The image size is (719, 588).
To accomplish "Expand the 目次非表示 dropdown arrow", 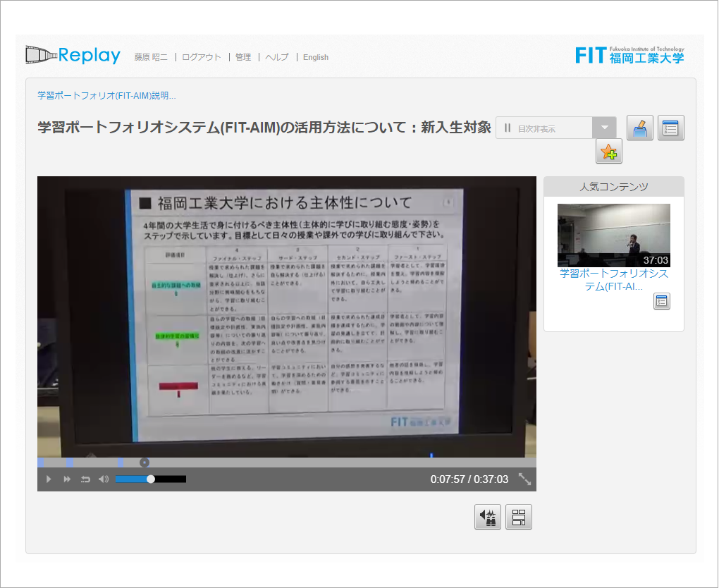I will [604, 128].
